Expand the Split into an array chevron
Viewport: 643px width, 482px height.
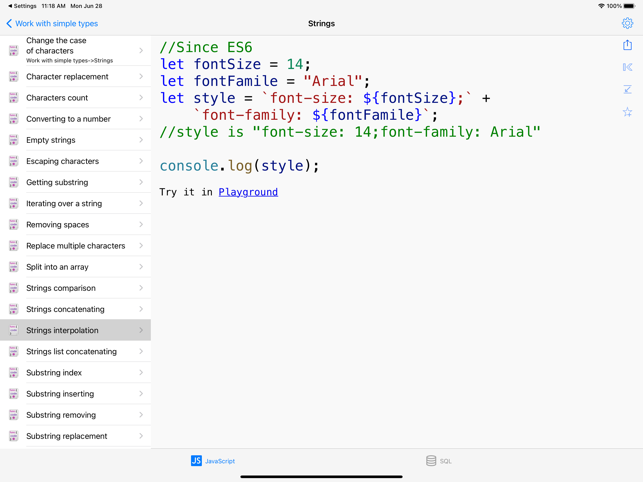[141, 267]
